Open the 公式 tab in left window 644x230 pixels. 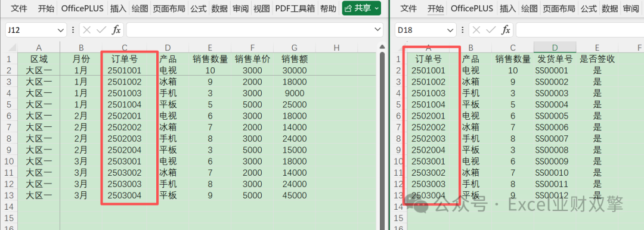(199, 8)
